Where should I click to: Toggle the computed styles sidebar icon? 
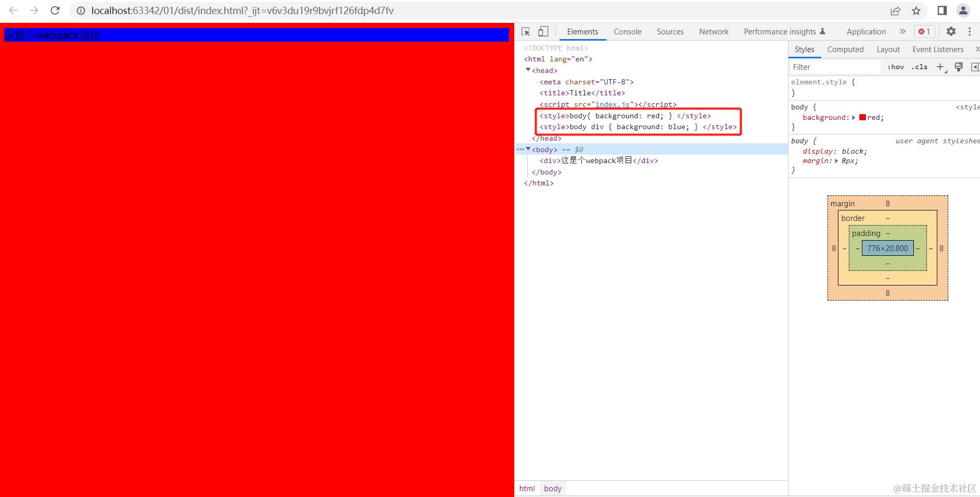(975, 67)
